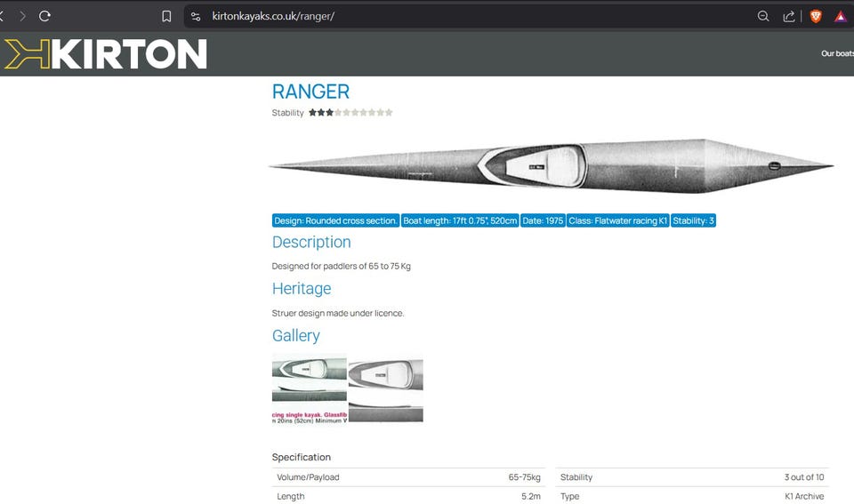Image resolution: width=854 pixels, height=504 pixels.
Task: Click the Date: 1975 tag
Action: (x=543, y=220)
